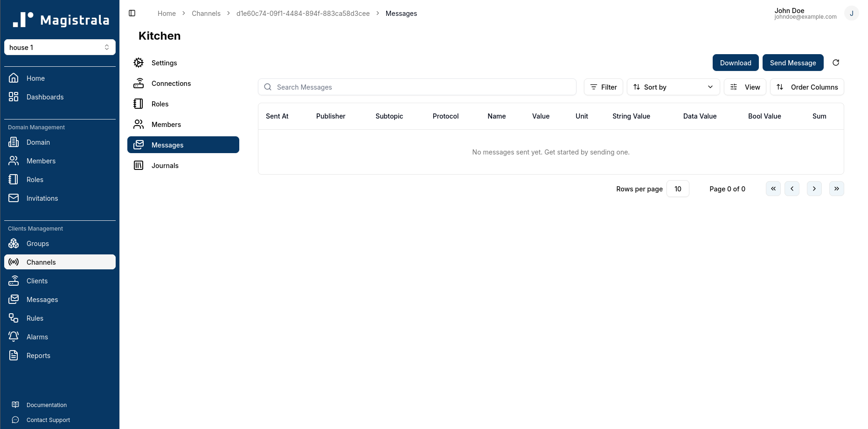The image size is (868, 429).
Task: Select the Alarms bell icon in sidebar
Action: (14, 337)
